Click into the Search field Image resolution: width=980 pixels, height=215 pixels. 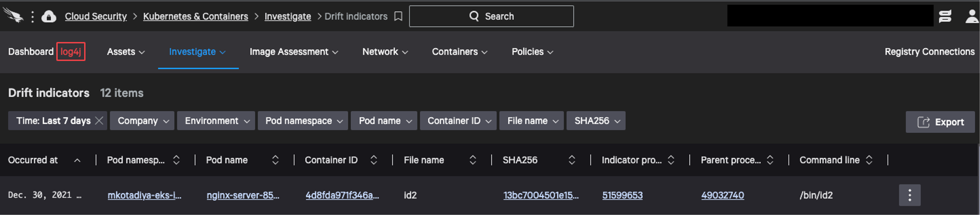(x=491, y=16)
